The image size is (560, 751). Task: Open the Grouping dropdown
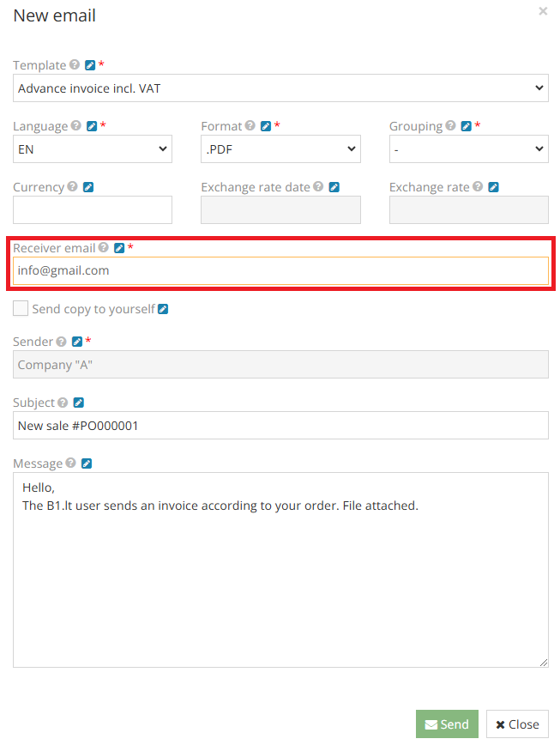pos(468,148)
